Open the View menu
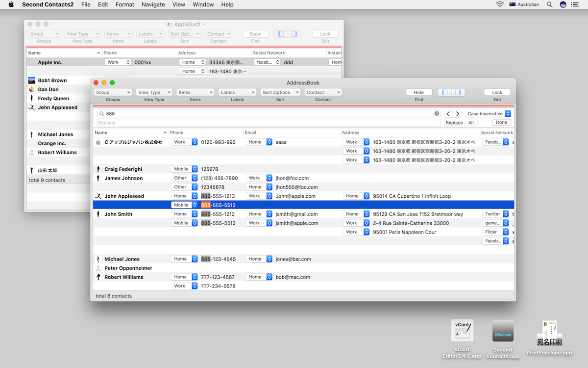Image resolution: width=588 pixels, height=368 pixels. tap(179, 4)
